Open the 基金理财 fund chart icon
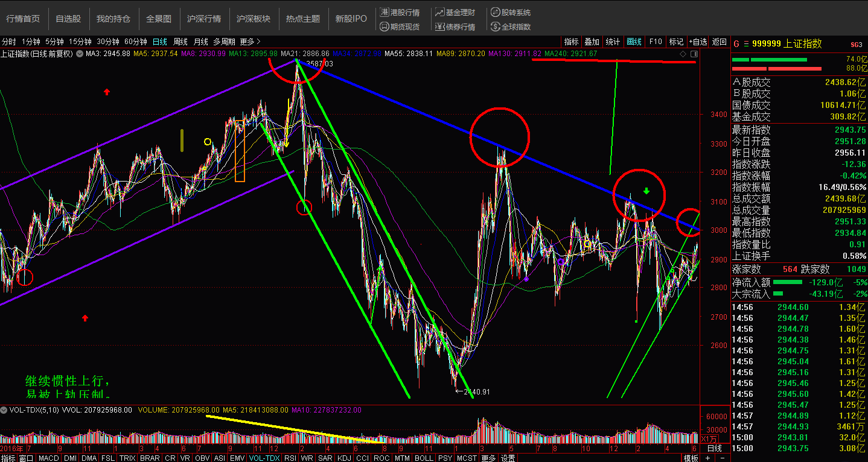Screen dimensions: 868x462 point(439,12)
